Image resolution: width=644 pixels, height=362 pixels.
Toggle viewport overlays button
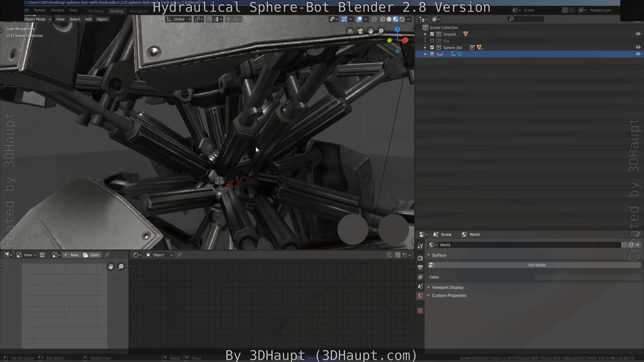359,19
